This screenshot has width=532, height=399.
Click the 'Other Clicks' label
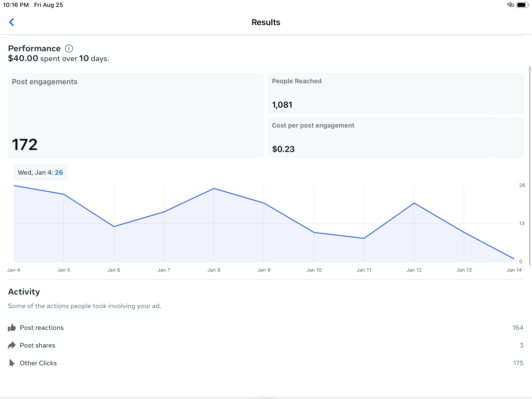(x=38, y=363)
